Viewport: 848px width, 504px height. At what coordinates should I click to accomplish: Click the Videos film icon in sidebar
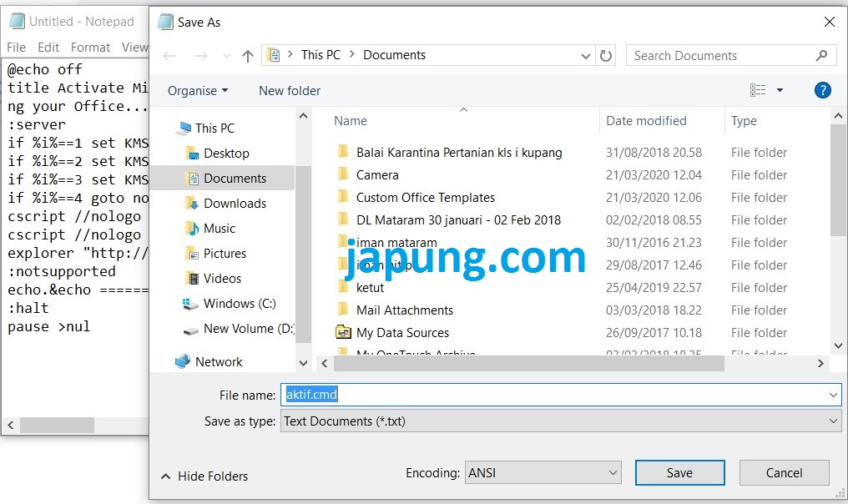191,279
